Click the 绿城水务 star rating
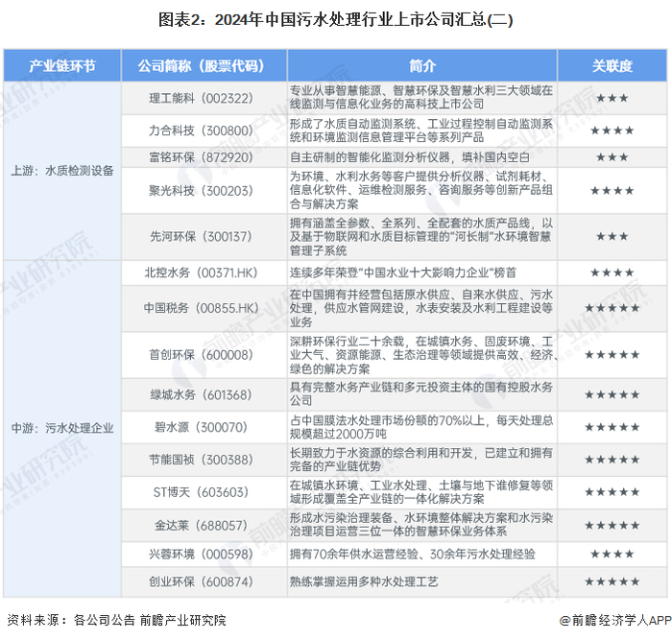This screenshot has width=672, height=640. [612, 394]
